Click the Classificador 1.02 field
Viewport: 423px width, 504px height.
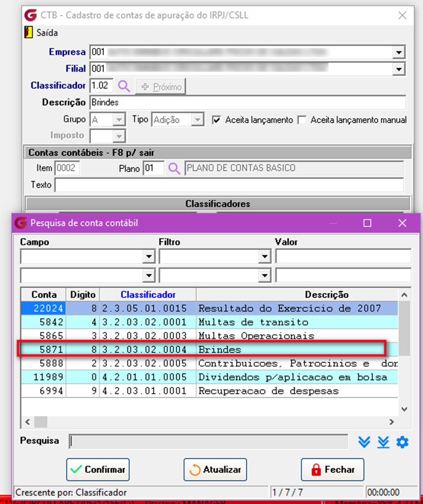(101, 86)
